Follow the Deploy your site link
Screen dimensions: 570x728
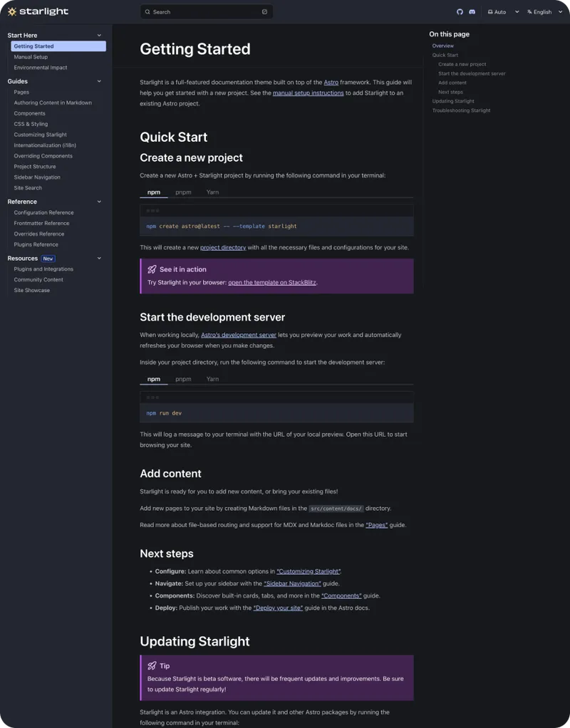pyautogui.click(x=278, y=608)
